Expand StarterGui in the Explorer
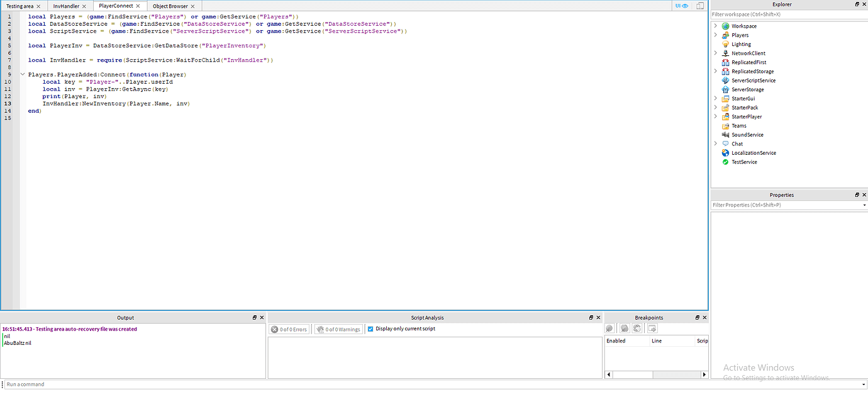The image size is (868, 404). click(x=715, y=98)
